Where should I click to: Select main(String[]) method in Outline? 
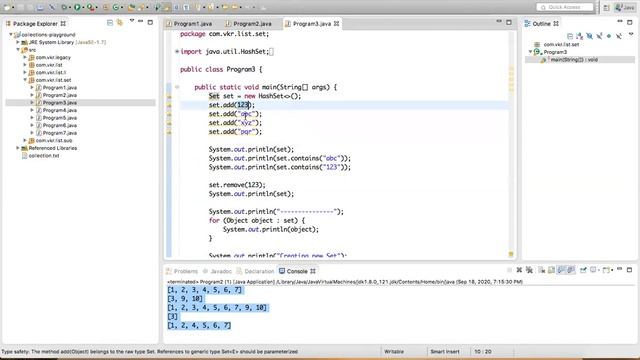pos(573,60)
